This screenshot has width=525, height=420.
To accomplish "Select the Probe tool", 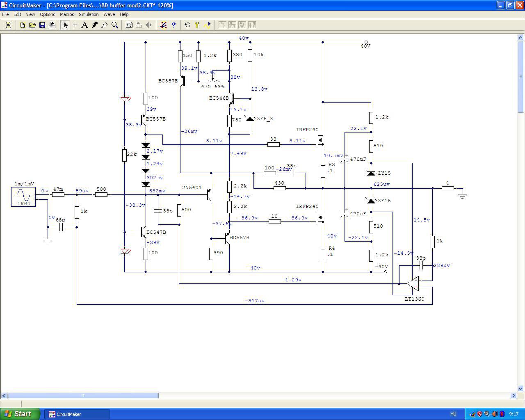I will (x=105, y=25).
